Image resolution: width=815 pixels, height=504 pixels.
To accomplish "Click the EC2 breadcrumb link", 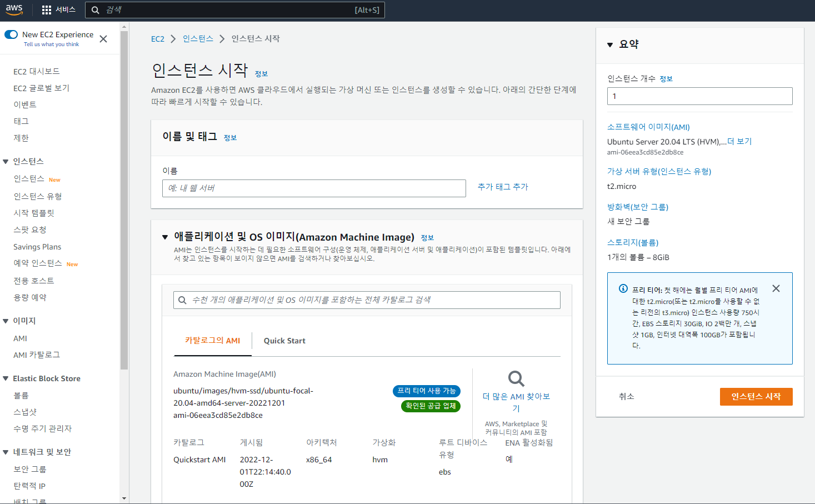I will tap(158, 39).
